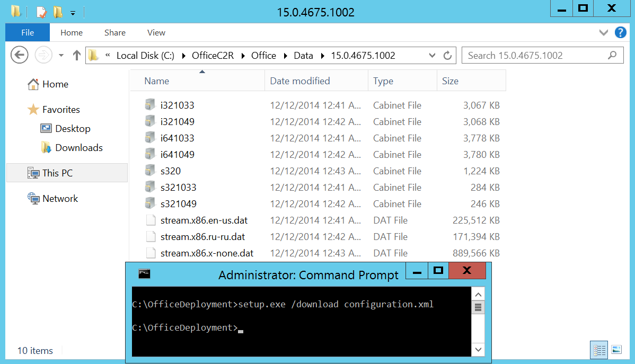Refresh the folder with the refresh icon
The width and height of the screenshot is (635, 364).
[x=447, y=55]
